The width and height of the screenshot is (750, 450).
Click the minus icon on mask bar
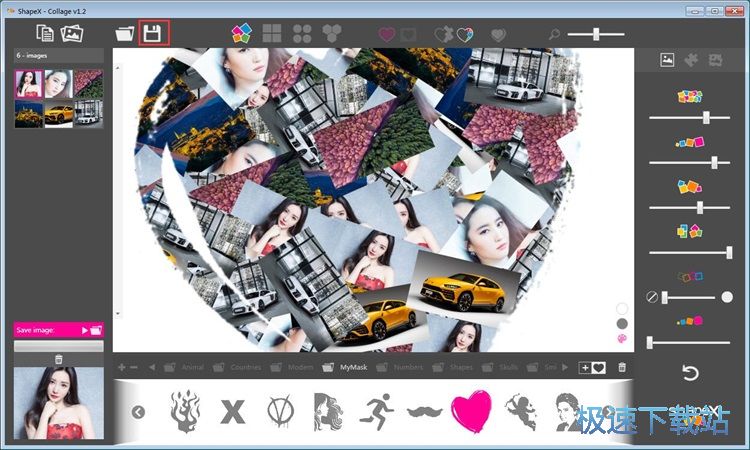[134, 367]
